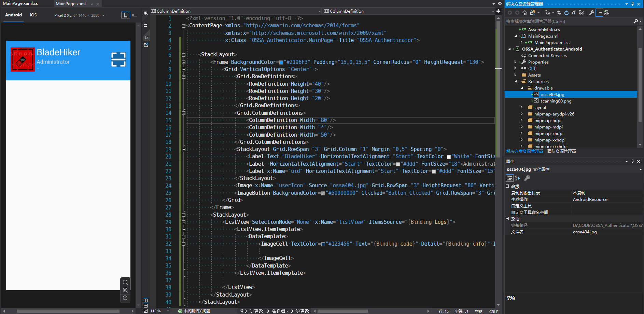The width and height of the screenshot is (644, 314).
Task: Click the #123456 color swatch on line 32
Action: click(x=323, y=244)
